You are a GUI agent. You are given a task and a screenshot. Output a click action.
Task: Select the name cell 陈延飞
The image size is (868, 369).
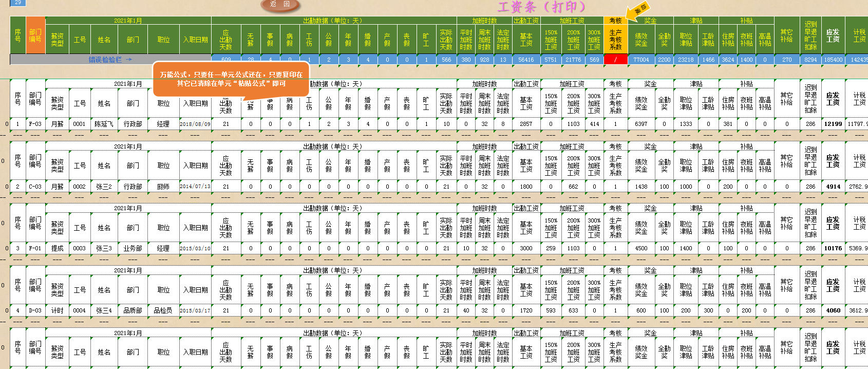[104, 124]
